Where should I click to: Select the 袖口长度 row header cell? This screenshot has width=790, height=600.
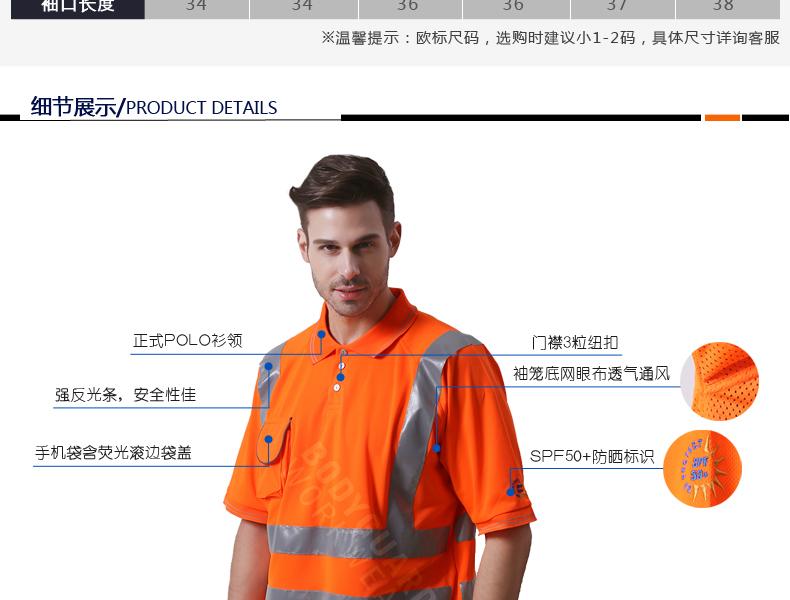(x=78, y=8)
